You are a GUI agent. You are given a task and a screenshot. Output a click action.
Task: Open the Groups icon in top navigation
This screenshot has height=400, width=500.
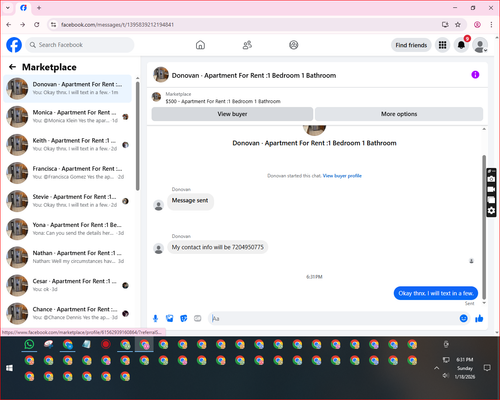[x=294, y=45]
